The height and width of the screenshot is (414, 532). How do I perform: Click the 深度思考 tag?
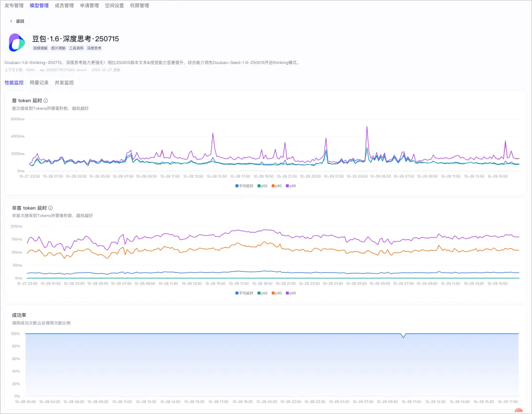(x=94, y=48)
